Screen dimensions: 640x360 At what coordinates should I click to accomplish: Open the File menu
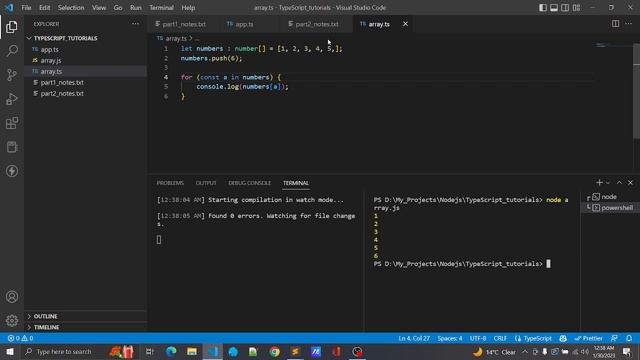coord(27,7)
